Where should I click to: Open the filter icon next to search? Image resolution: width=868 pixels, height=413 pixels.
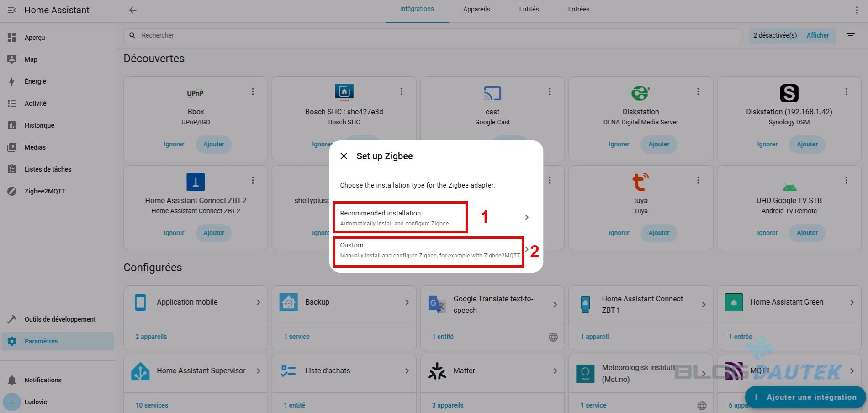click(850, 36)
